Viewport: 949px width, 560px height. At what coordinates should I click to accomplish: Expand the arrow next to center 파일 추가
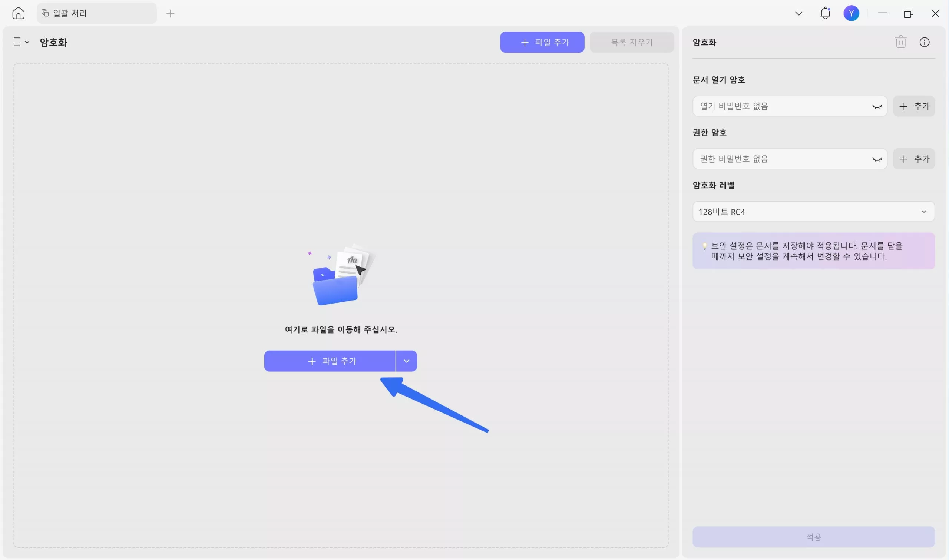coord(406,361)
